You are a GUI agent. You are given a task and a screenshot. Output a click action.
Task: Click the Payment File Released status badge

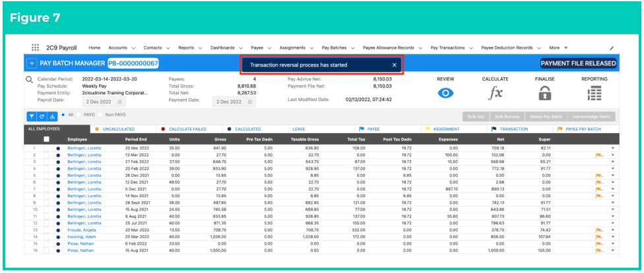point(578,63)
